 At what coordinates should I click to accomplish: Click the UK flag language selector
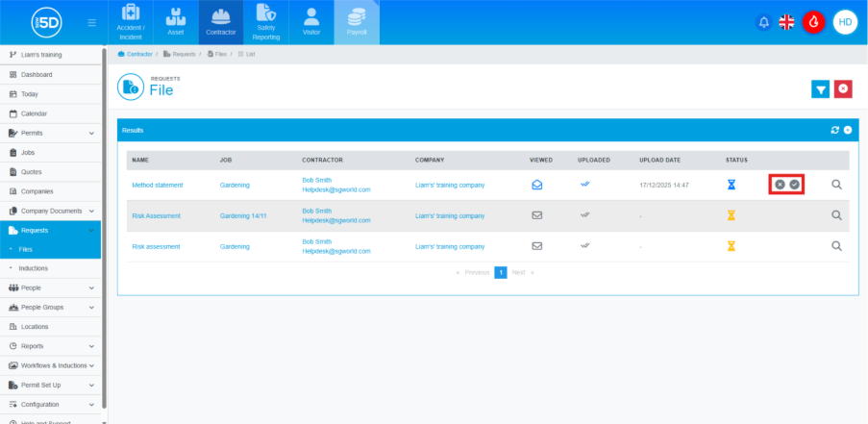point(787,22)
